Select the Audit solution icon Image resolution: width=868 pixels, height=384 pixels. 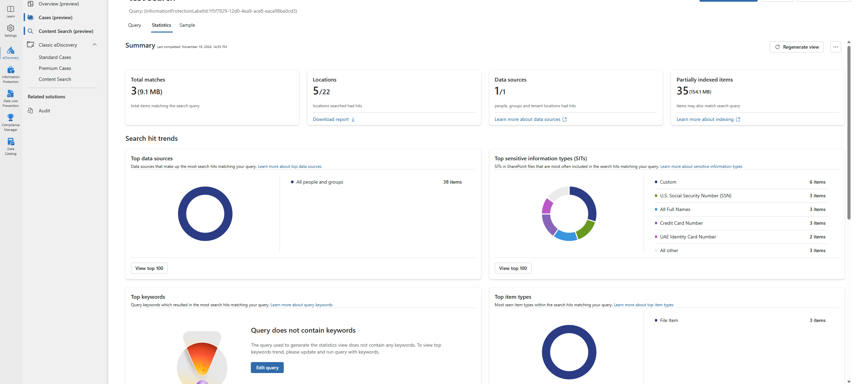tap(30, 110)
